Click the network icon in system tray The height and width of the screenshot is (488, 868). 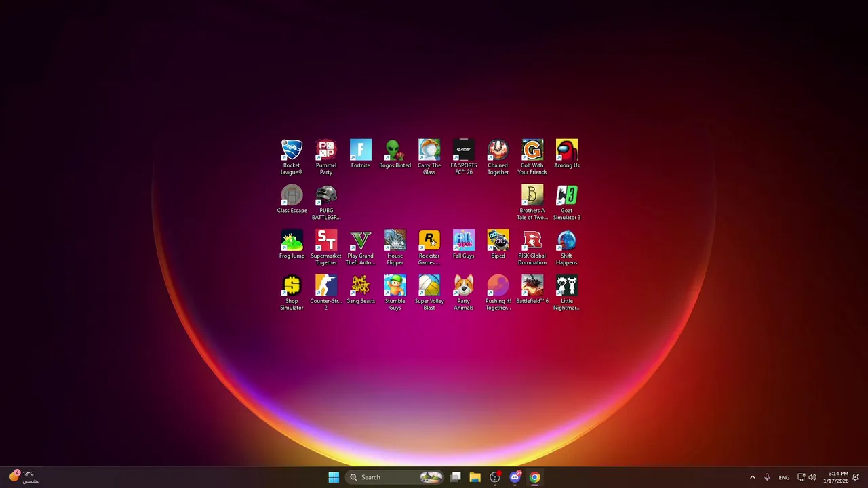pos(801,477)
